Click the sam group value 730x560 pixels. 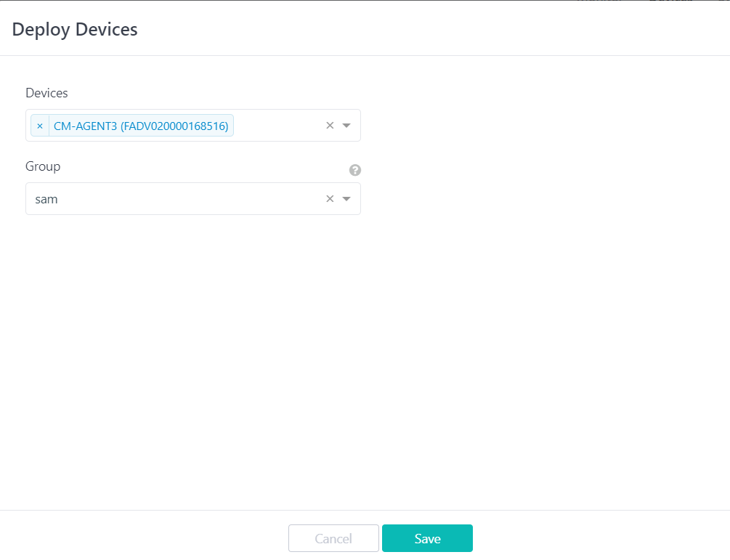click(46, 199)
